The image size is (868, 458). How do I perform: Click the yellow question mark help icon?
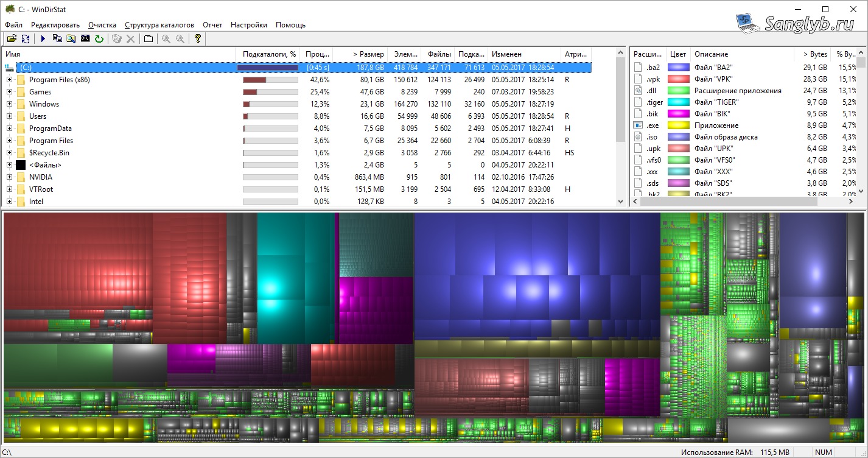click(198, 39)
